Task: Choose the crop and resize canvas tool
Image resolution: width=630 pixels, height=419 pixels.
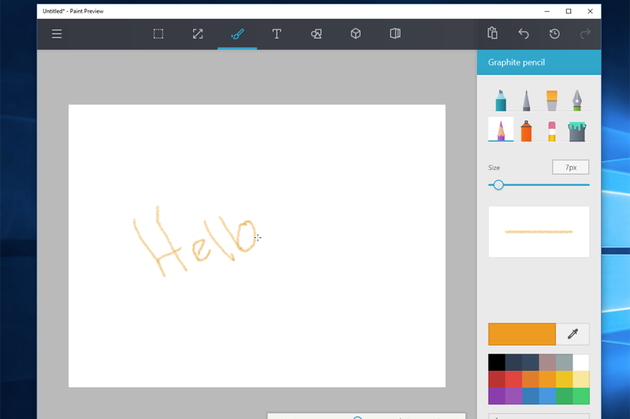Action: 198,34
